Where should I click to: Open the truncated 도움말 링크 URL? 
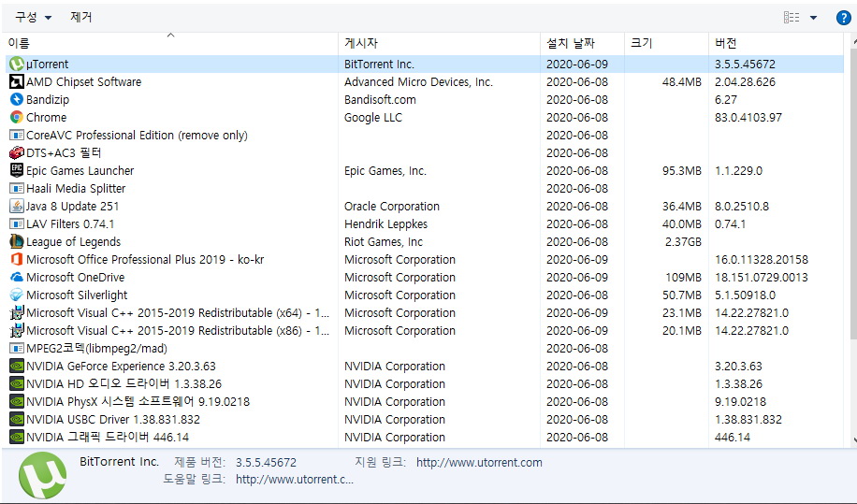pos(295,480)
